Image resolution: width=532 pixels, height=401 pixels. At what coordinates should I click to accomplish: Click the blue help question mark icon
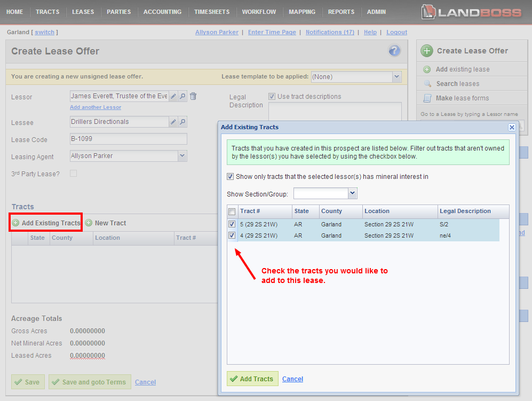tap(394, 51)
